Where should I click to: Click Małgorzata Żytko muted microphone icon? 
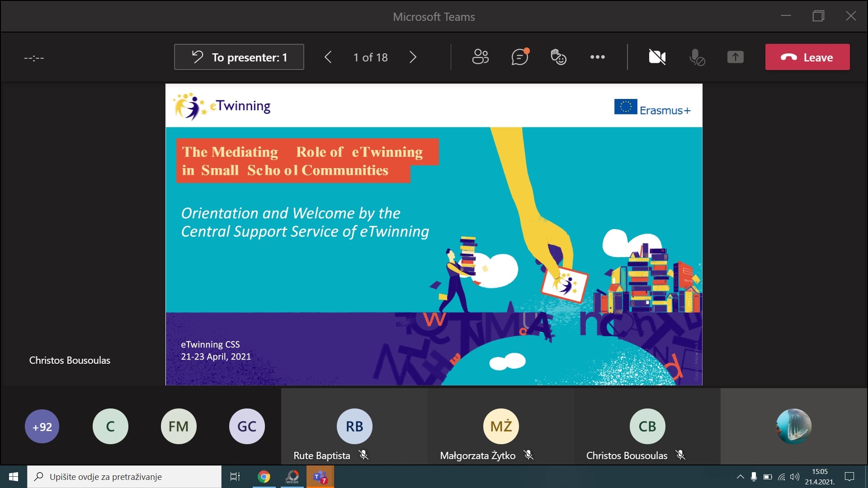[528, 455]
